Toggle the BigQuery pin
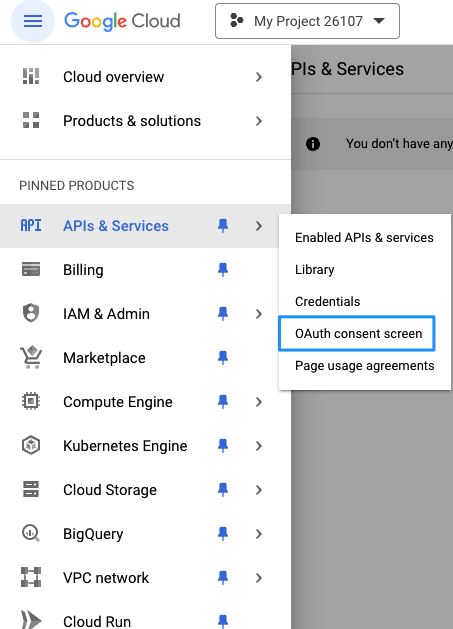 pyautogui.click(x=223, y=534)
